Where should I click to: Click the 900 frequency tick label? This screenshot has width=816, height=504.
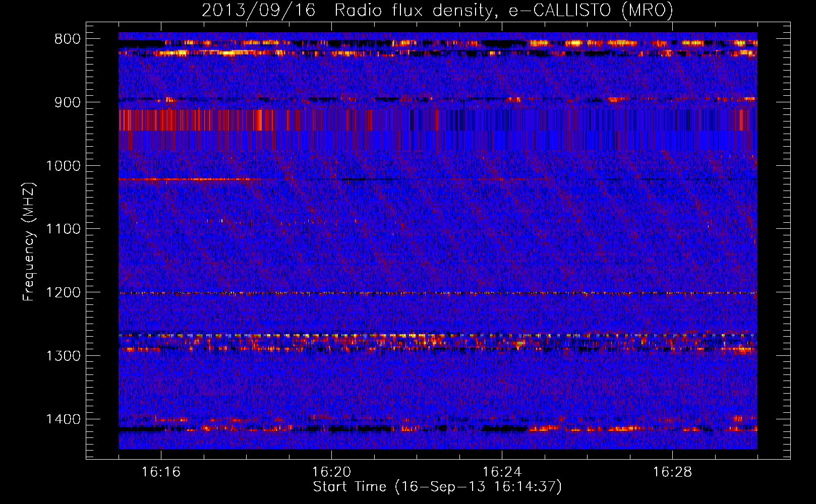tap(67, 102)
